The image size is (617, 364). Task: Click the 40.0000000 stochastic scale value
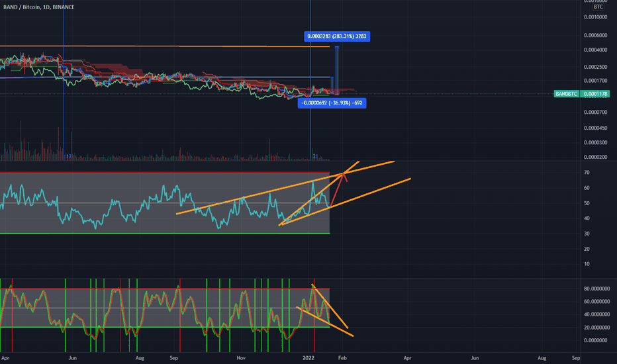(x=596, y=315)
